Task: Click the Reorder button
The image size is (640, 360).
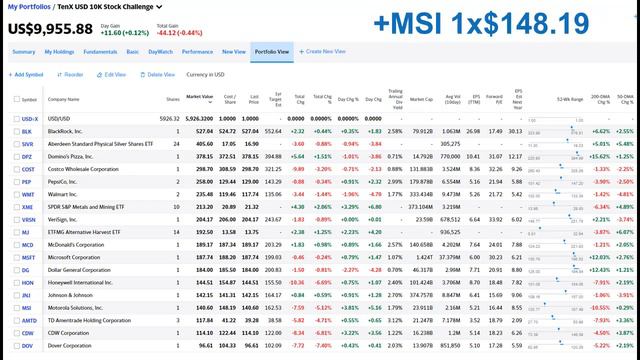Action: point(70,75)
